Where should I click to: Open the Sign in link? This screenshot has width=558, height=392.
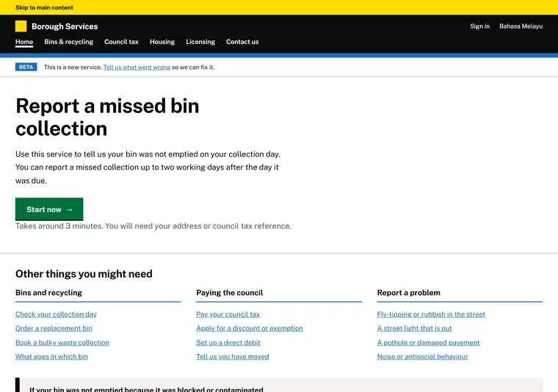(x=479, y=26)
